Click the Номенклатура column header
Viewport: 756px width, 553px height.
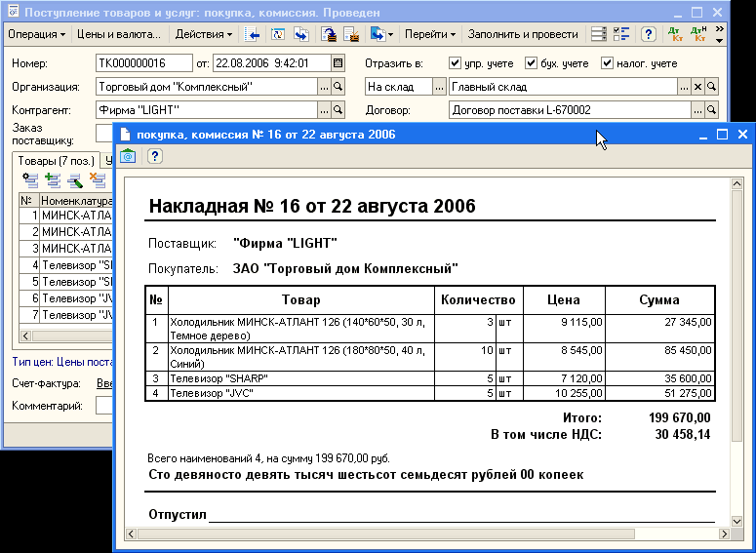pyautogui.click(x=76, y=201)
